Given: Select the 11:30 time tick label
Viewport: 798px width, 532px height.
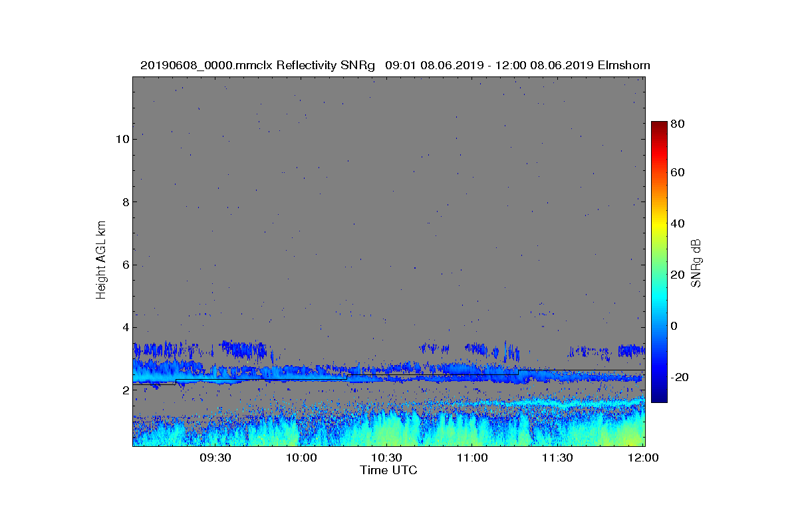Looking at the screenshot, I should pyautogui.click(x=557, y=458).
